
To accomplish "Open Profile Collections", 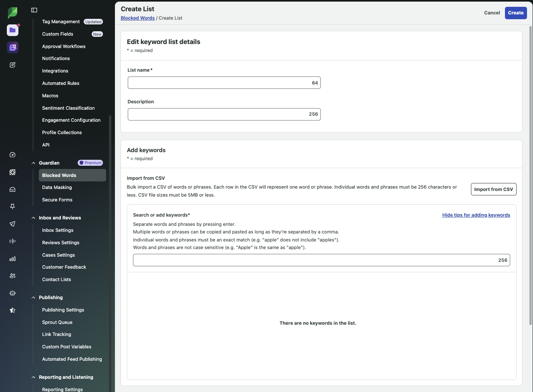I will click(x=62, y=133).
